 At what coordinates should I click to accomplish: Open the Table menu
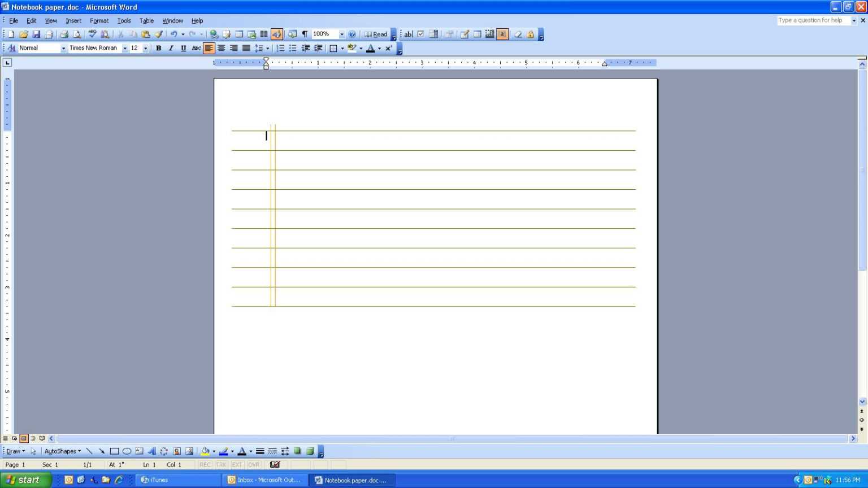(146, 20)
